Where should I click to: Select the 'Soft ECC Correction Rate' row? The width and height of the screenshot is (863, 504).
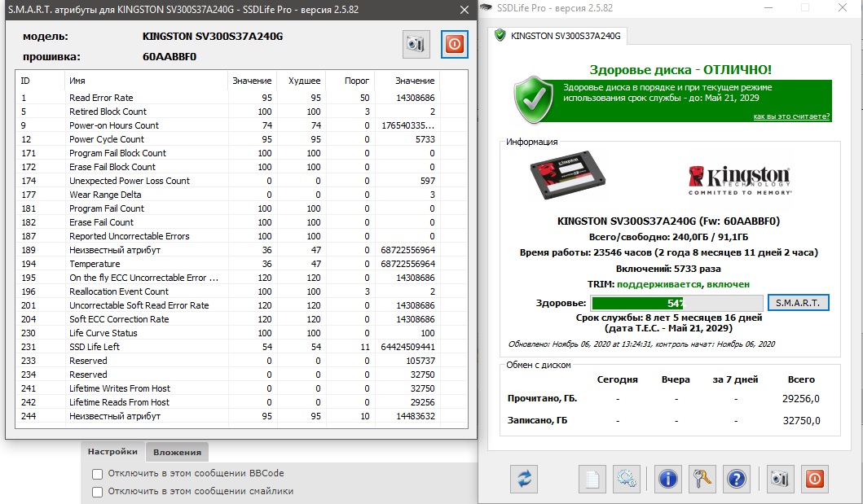point(241,319)
